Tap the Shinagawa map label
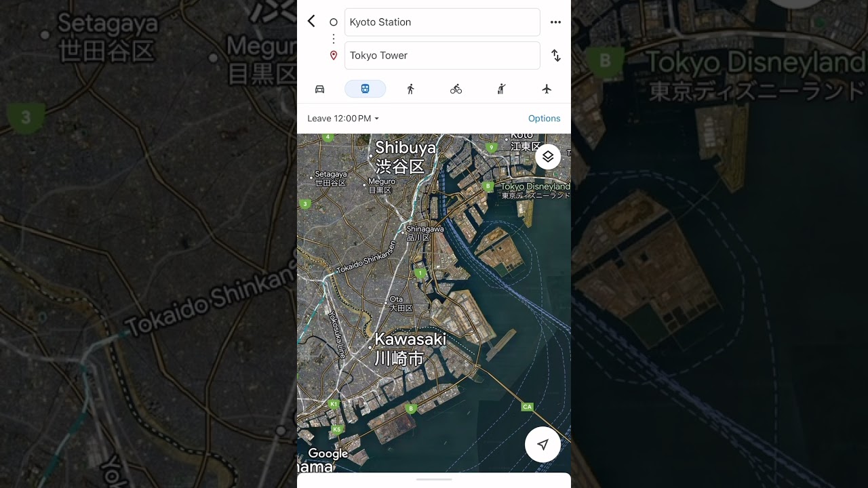This screenshot has height=488, width=868. pyautogui.click(x=425, y=233)
